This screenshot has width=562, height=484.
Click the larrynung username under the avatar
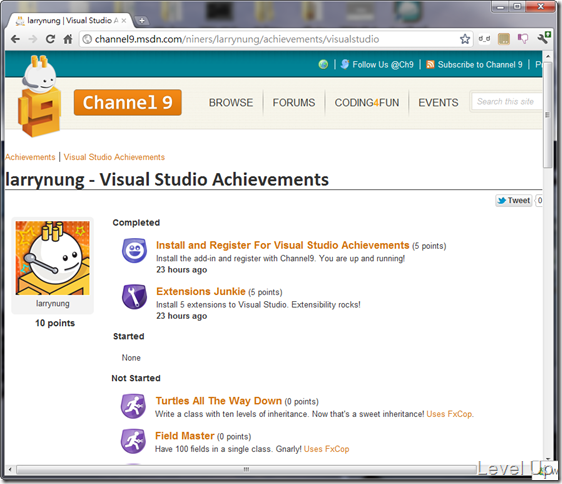(x=53, y=304)
